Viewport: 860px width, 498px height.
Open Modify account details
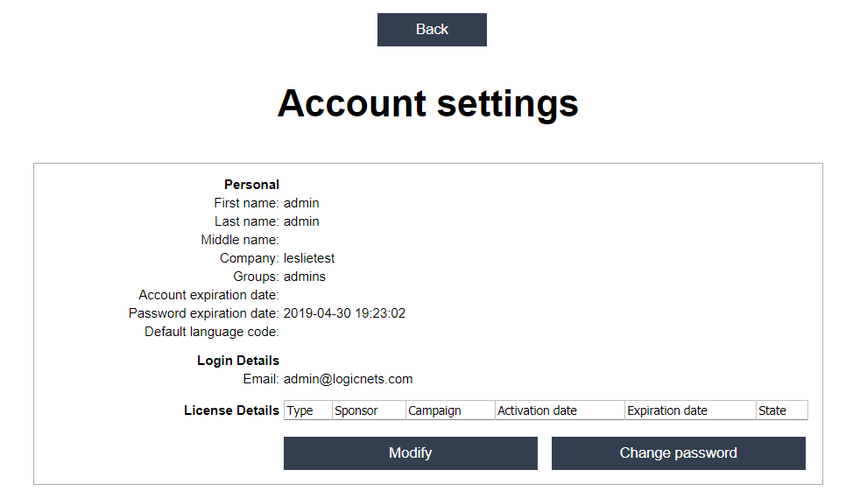point(410,453)
